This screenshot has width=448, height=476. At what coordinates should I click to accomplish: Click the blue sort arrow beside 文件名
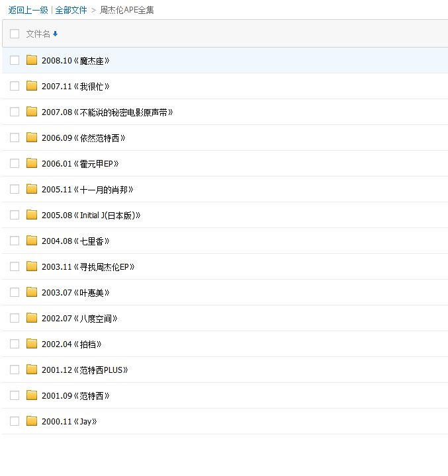[x=56, y=34]
